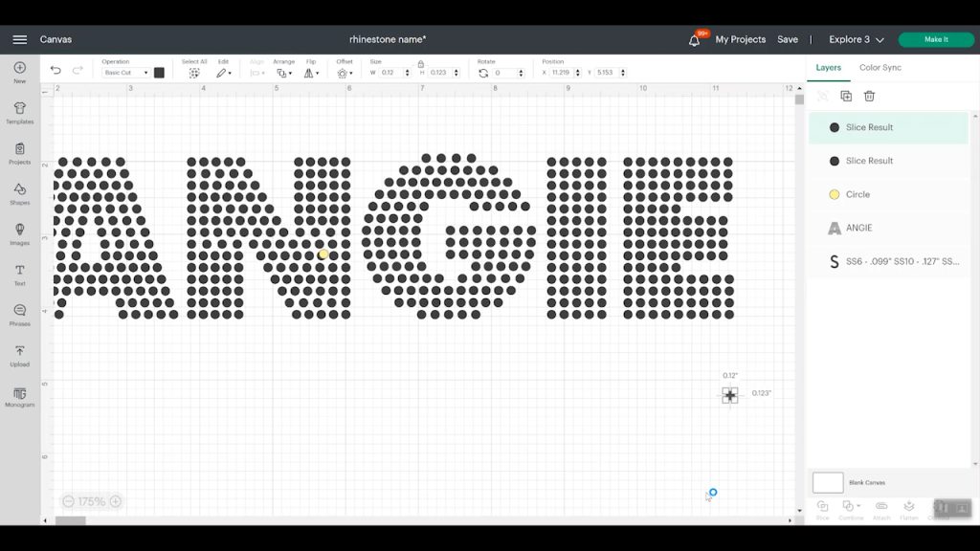Screen dimensions: 980x551
Task: Click the Save link
Action: pos(788,39)
